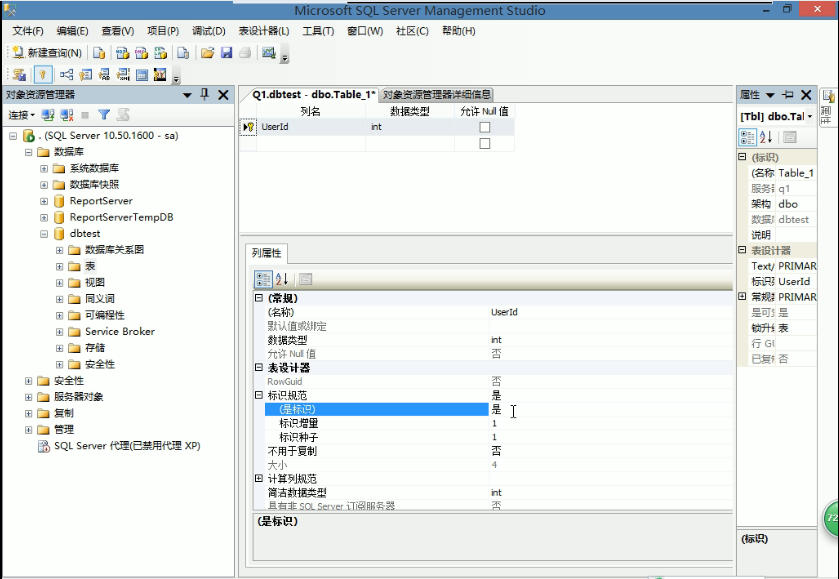Expand the 系统数据库 folder
839x579 pixels.
44,169
